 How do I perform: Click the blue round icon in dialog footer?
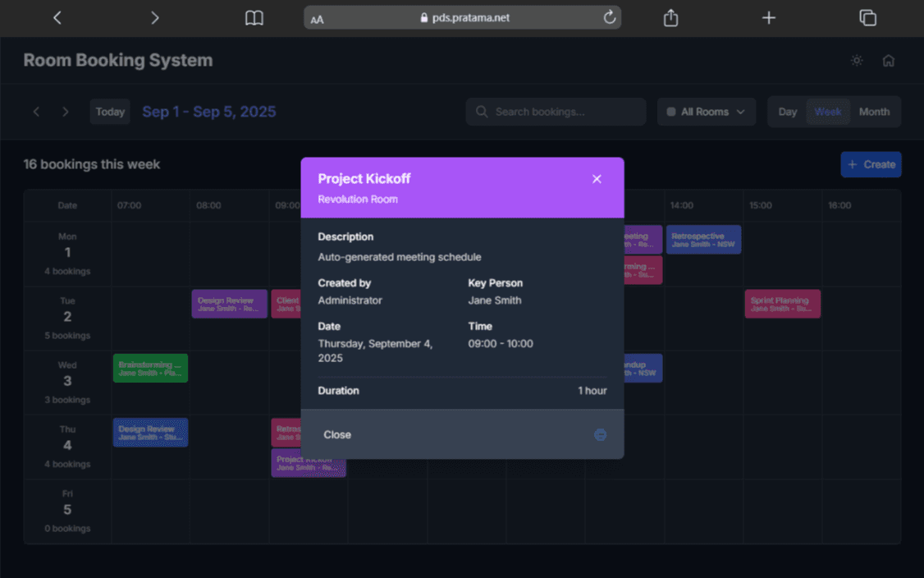coord(600,434)
